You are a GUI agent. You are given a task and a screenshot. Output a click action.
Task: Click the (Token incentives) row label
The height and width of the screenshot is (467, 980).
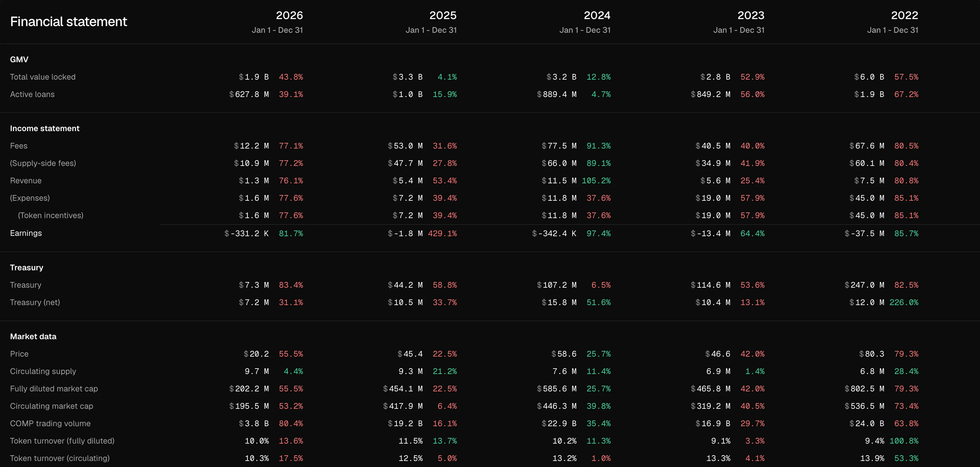point(51,215)
